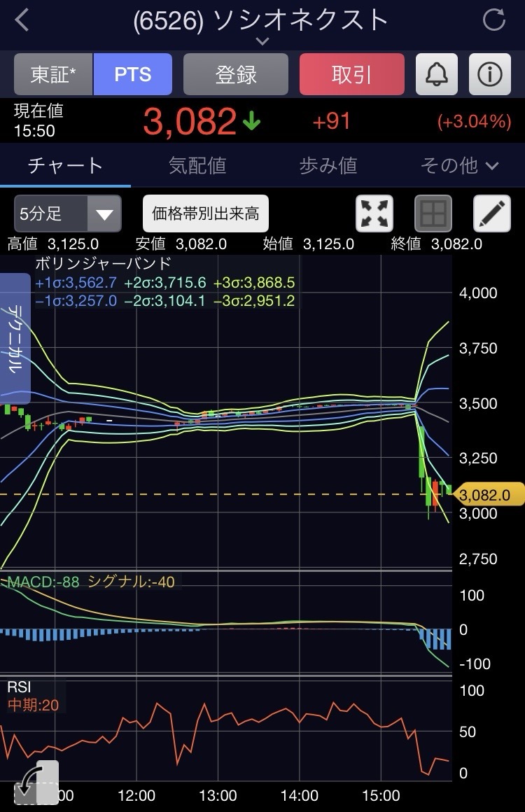
Task: Switch market to PTS
Action: pyautogui.click(x=132, y=74)
